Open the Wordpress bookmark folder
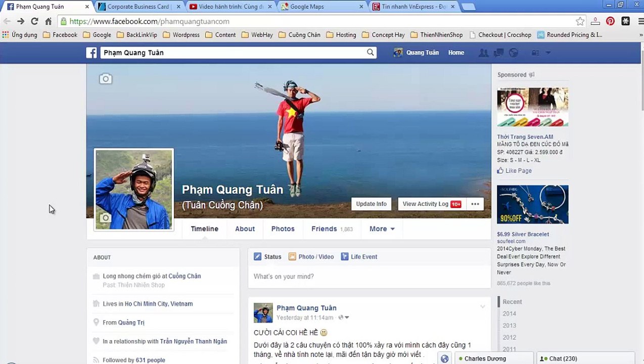This screenshot has height=364, width=644. pyautogui.click(x=181, y=35)
